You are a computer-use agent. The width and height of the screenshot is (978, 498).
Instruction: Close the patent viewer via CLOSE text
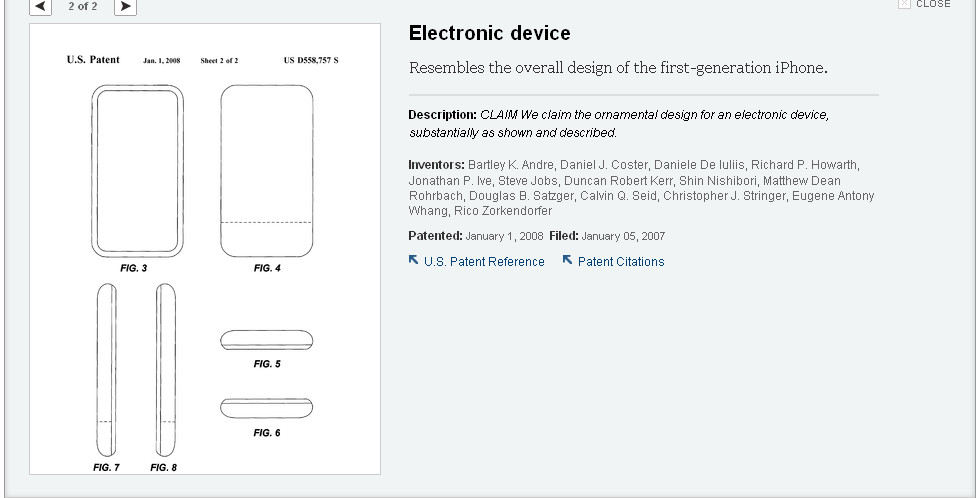click(x=933, y=4)
